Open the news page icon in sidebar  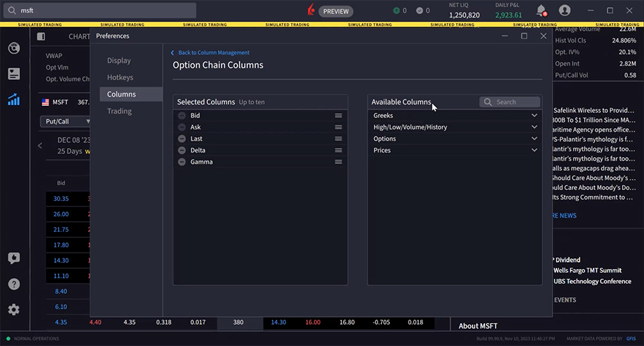click(x=14, y=73)
